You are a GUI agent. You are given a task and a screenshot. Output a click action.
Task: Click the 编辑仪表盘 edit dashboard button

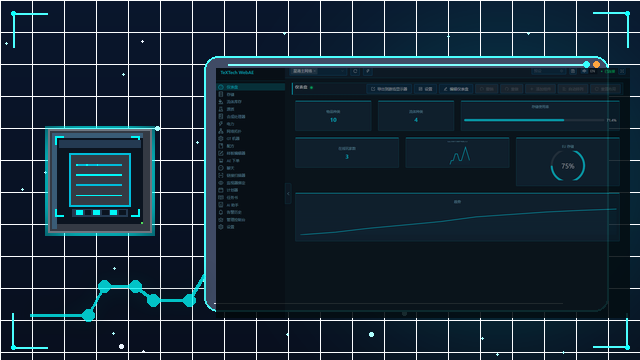456,89
